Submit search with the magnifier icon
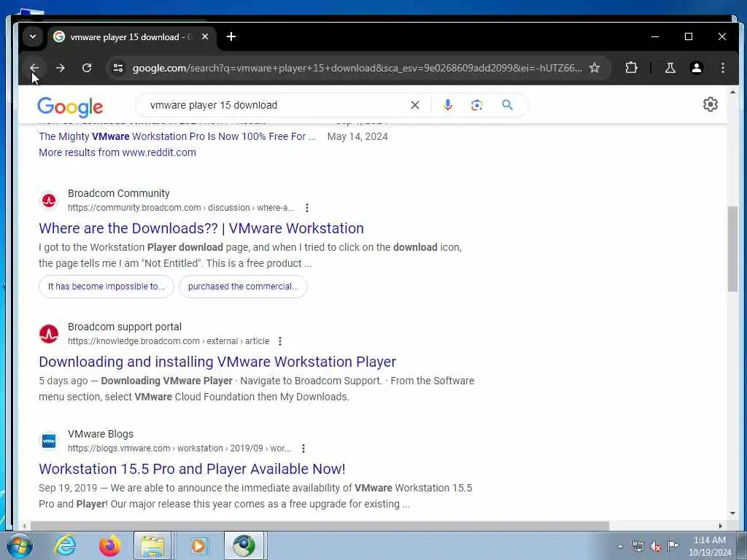747x560 pixels. click(x=508, y=105)
